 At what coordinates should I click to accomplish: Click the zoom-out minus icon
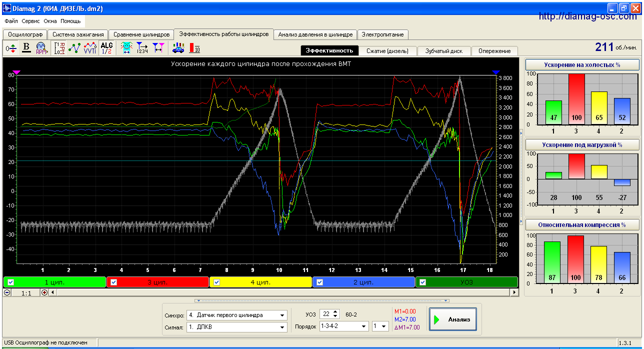7,292
